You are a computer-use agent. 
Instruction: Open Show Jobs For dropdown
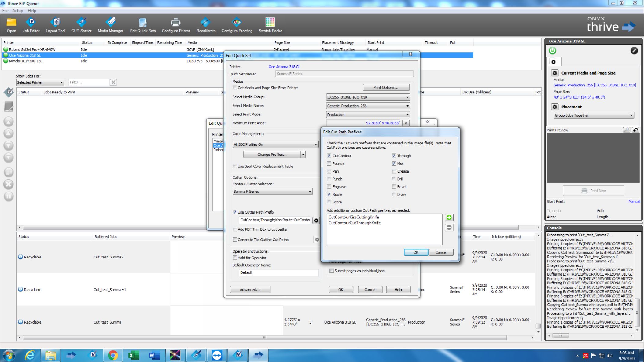(x=40, y=82)
